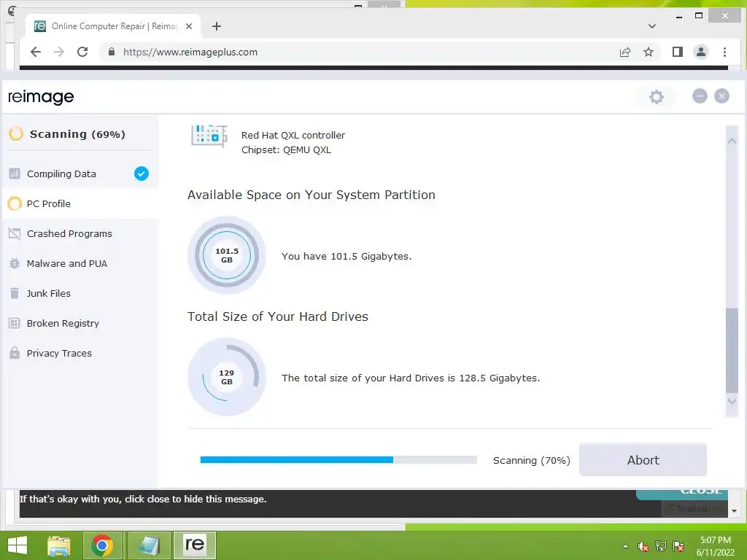This screenshot has width=747, height=560.
Task: Bookmark this tab with star icon
Action: pos(649,52)
